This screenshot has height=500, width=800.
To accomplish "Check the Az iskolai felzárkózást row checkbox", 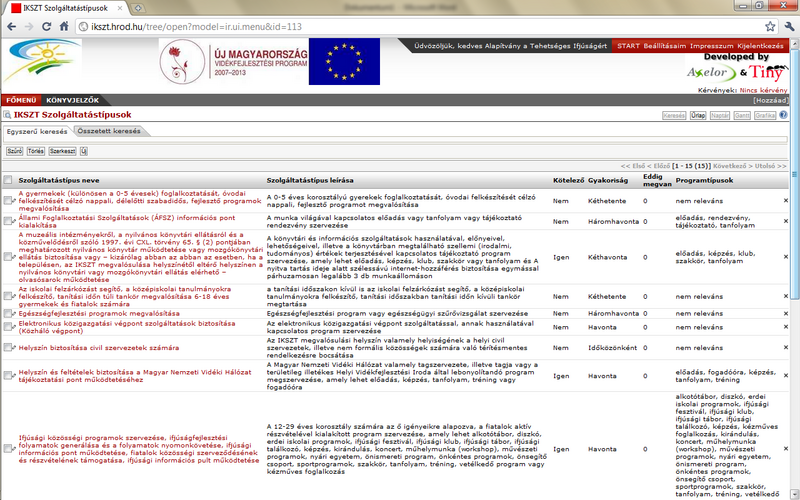I will pyautogui.click(x=7, y=296).
